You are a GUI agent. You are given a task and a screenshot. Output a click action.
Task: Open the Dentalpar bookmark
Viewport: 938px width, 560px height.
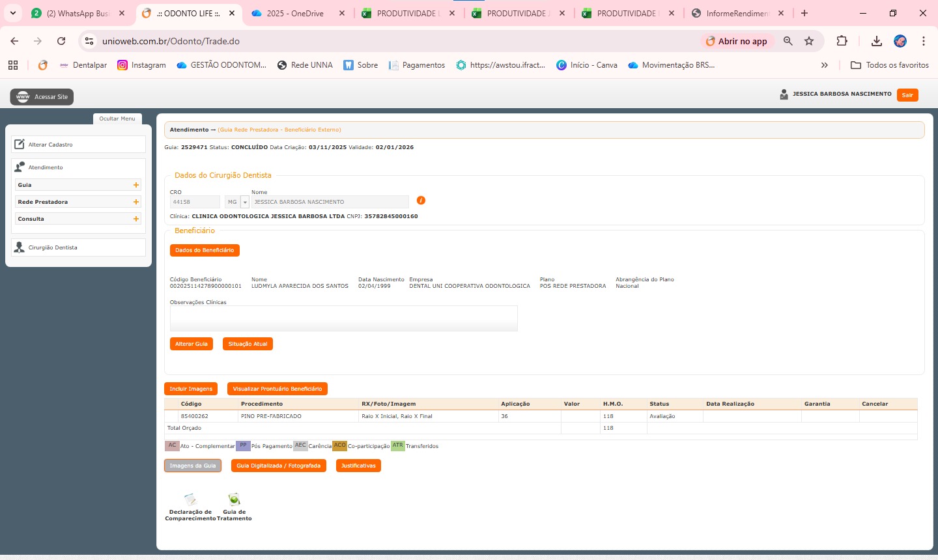pos(83,65)
